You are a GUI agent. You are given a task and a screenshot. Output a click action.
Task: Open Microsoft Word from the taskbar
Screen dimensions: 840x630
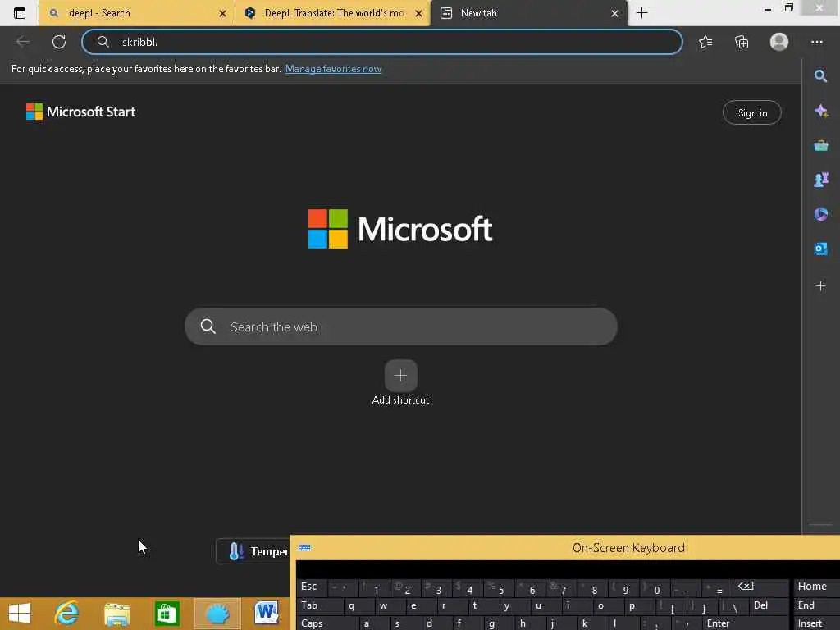[267, 614]
